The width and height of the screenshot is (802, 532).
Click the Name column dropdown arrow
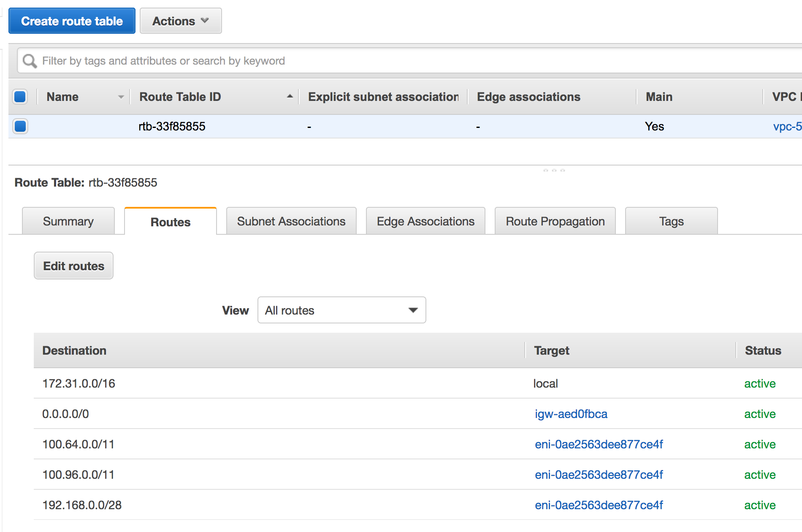(121, 97)
